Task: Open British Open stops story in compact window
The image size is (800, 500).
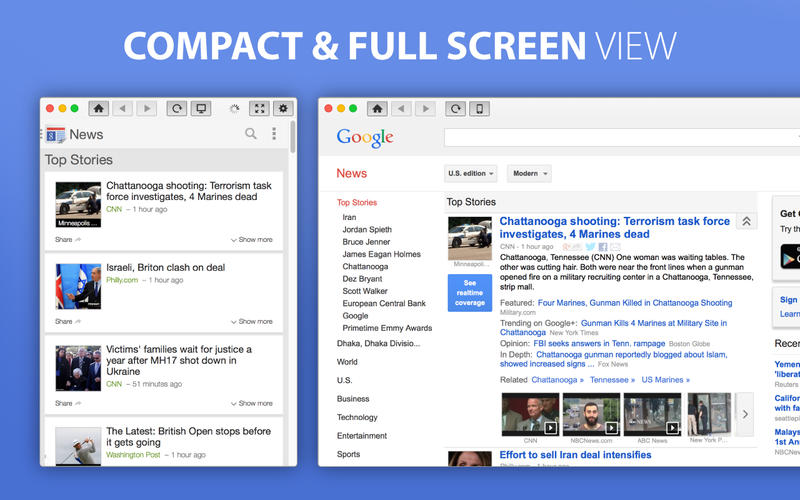Action: [x=188, y=437]
